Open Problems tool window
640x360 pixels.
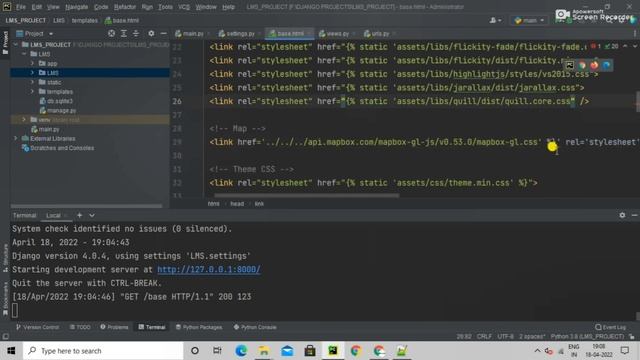[x=114, y=327]
